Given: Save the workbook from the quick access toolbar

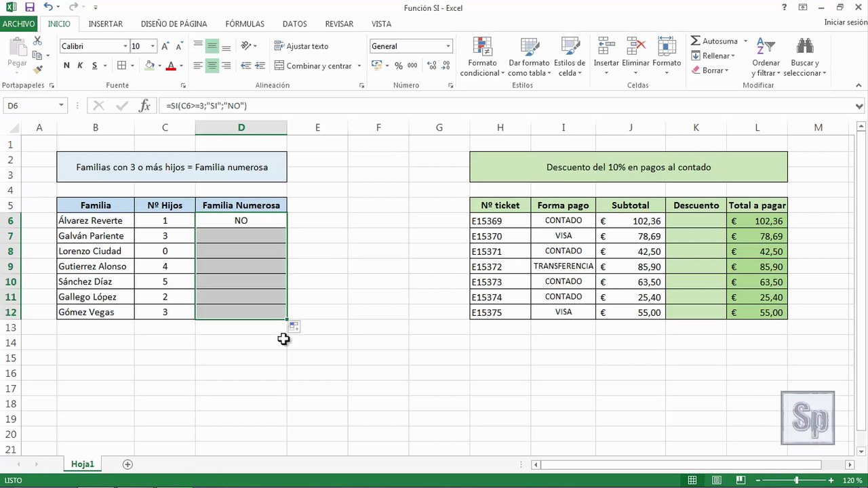Looking at the screenshot, I should pyautogui.click(x=29, y=7).
